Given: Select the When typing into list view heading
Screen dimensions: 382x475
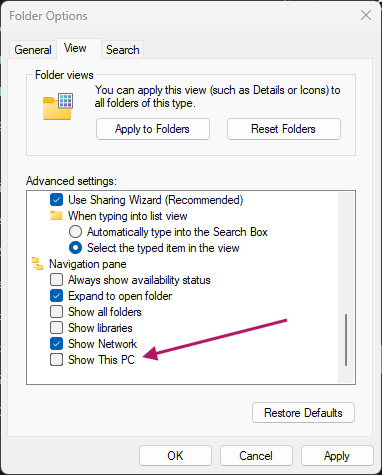Looking at the screenshot, I should click(128, 216).
